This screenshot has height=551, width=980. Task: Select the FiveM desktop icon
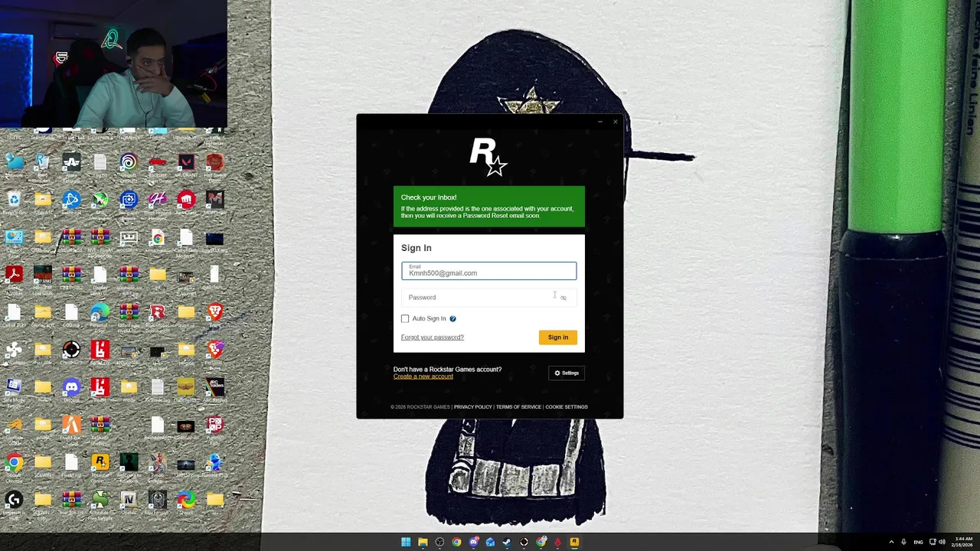click(x=71, y=429)
